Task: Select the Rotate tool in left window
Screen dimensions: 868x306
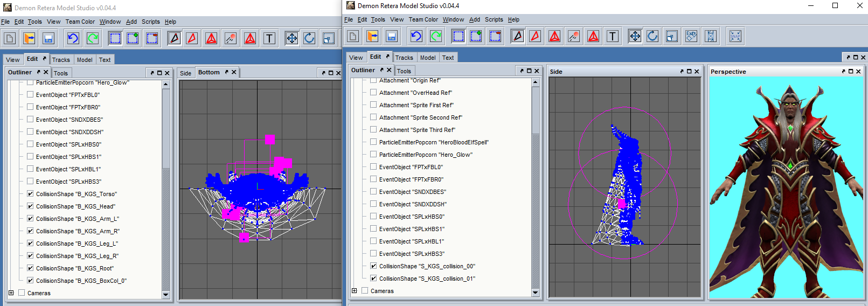Action: pos(309,38)
